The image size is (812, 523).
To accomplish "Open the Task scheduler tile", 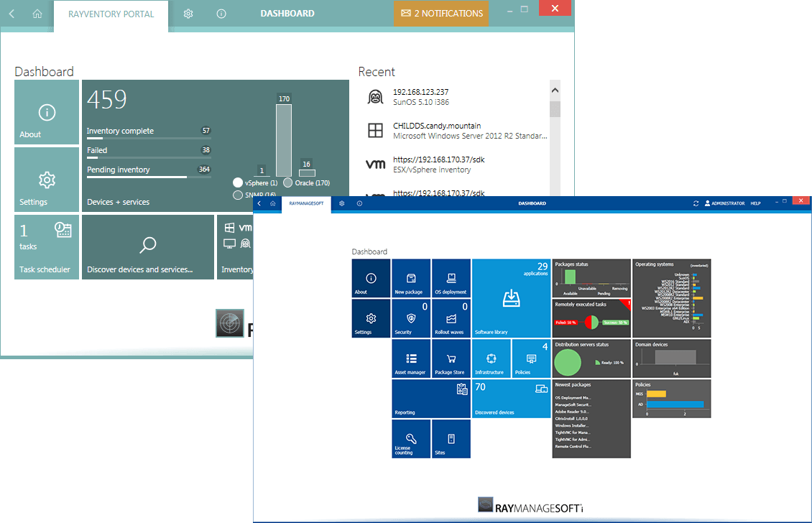I will coord(47,247).
